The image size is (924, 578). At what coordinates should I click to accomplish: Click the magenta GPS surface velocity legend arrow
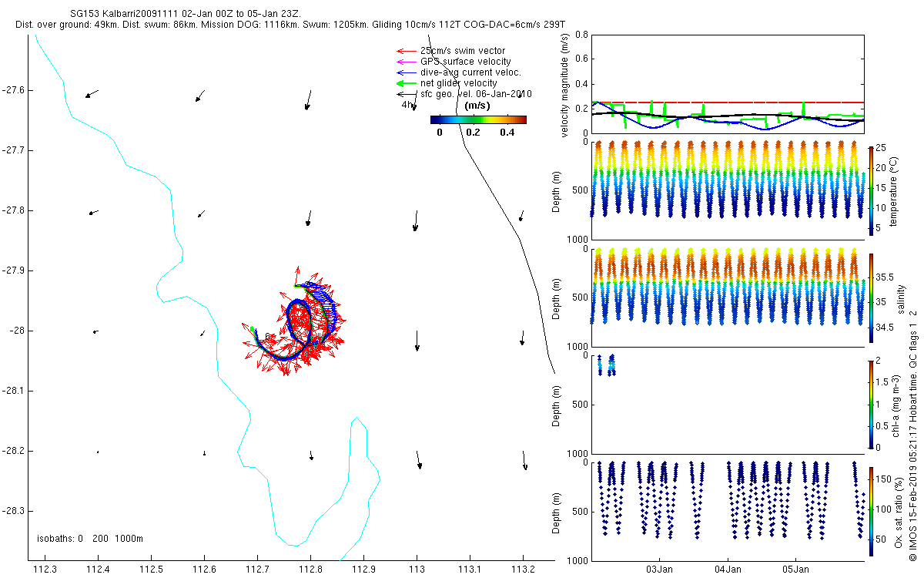click(407, 62)
